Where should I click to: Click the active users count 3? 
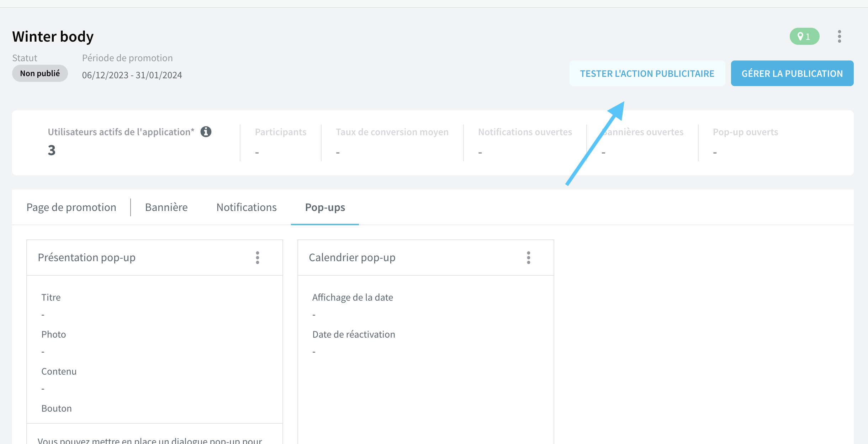(52, 150)
